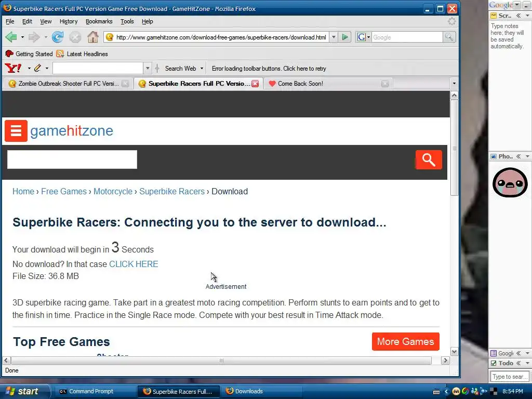This screenshot has height=399, width=532.
Task: Click the red site search magnifier button
Action: [x=429, y=159]
